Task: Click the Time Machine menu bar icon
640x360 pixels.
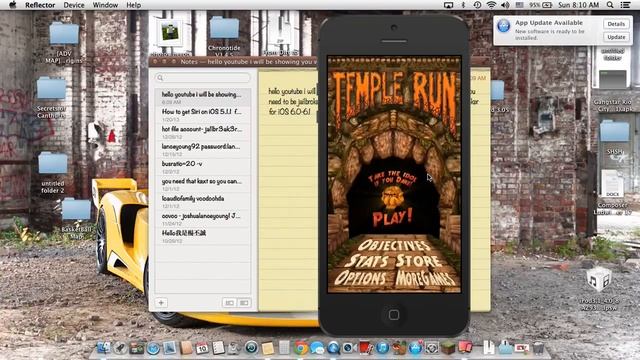Action: point(477,5)
